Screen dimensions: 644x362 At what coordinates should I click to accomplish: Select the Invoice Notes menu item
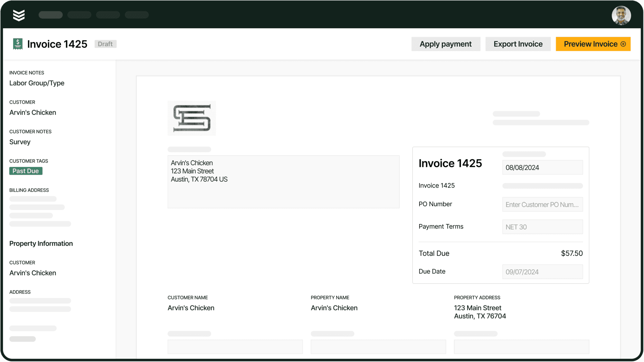[26, 72]
